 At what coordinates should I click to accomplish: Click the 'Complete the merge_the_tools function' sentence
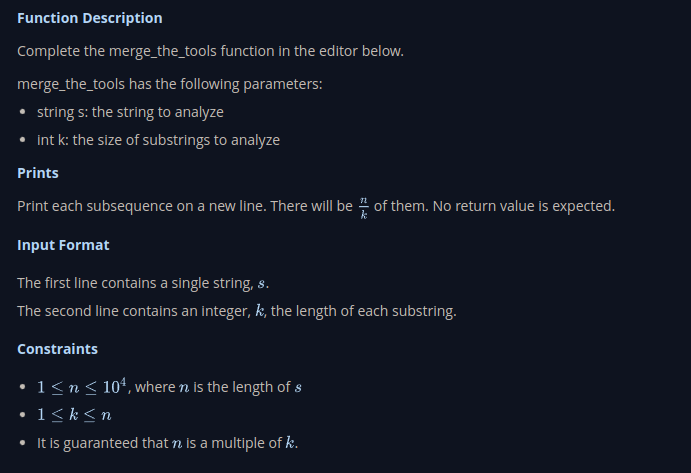(210, 51)
